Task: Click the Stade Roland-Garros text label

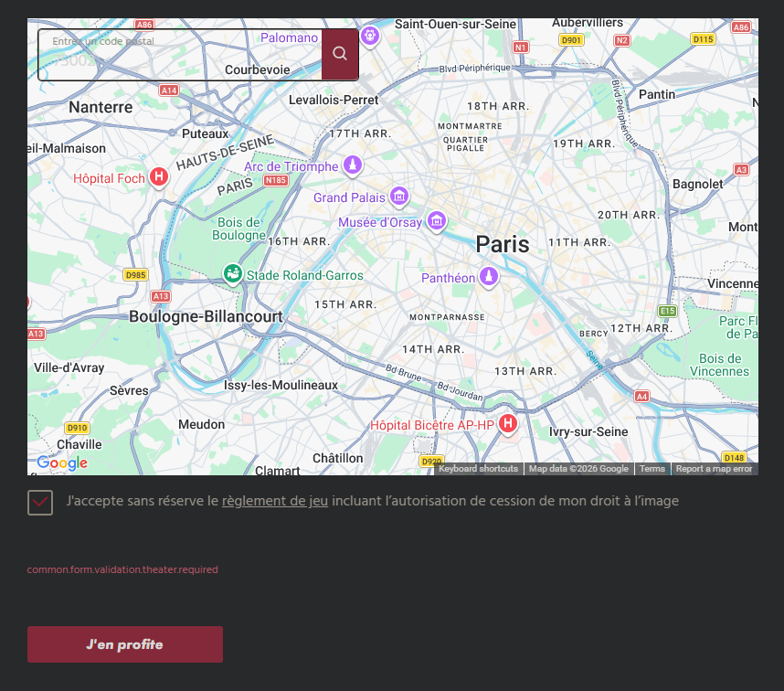Action: coord(305,275)
